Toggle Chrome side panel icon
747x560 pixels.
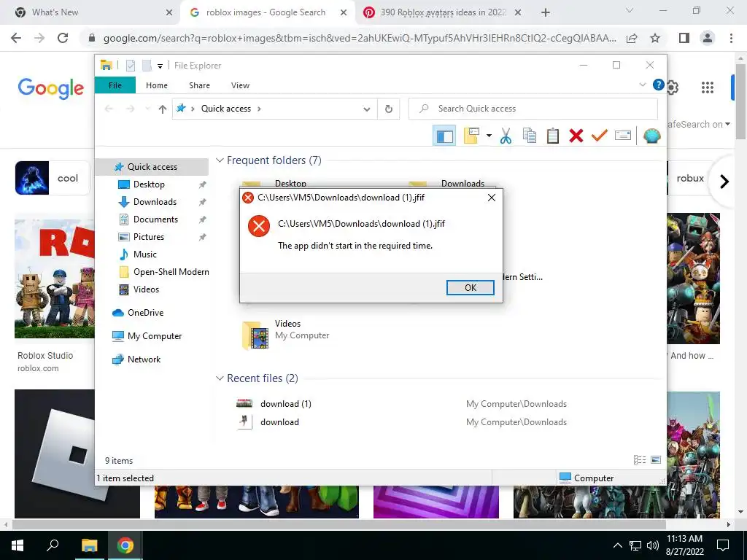click(x=684, y=38)
